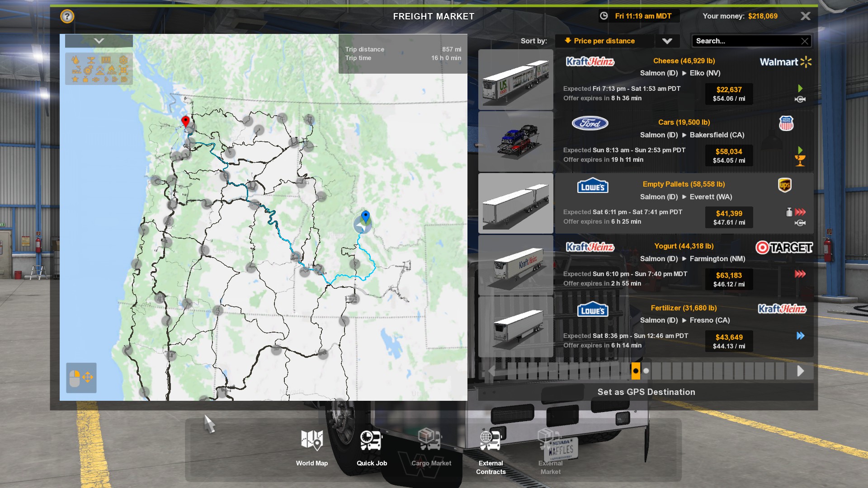Select the Fertilizer job trailer thumbnail
The height and width of the screenshot is (488, 868).
pos(515,327)
